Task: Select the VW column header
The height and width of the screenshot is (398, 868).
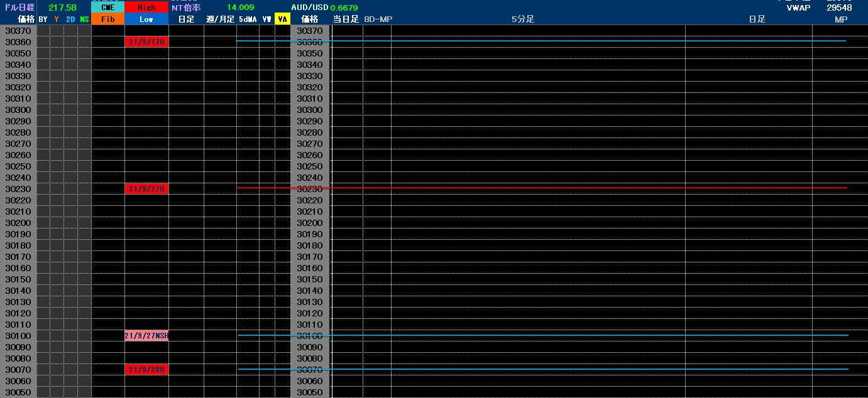Action: [x=266, y=19]
